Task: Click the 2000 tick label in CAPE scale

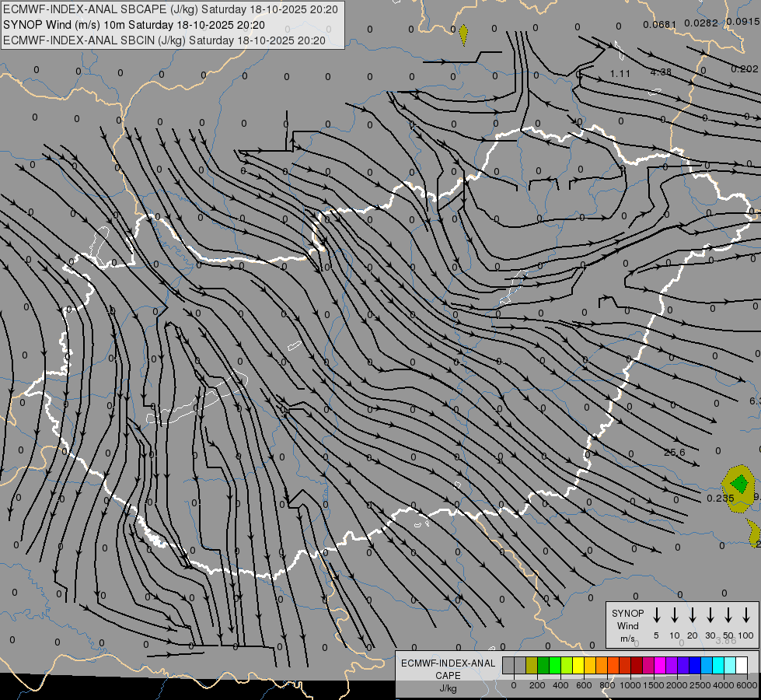Action: [677, 685]
